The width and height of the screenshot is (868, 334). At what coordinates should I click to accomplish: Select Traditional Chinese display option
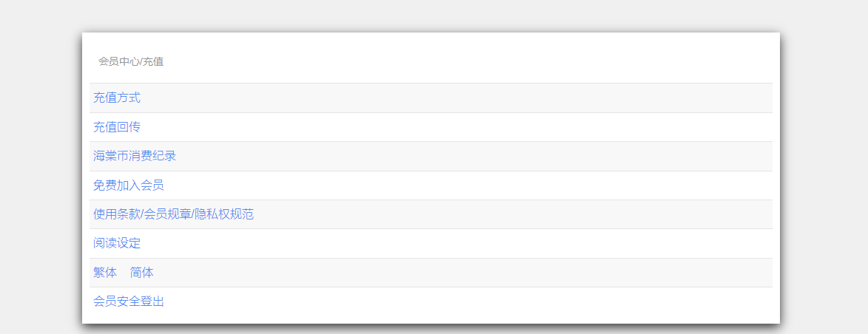click(x=105, y=273)
